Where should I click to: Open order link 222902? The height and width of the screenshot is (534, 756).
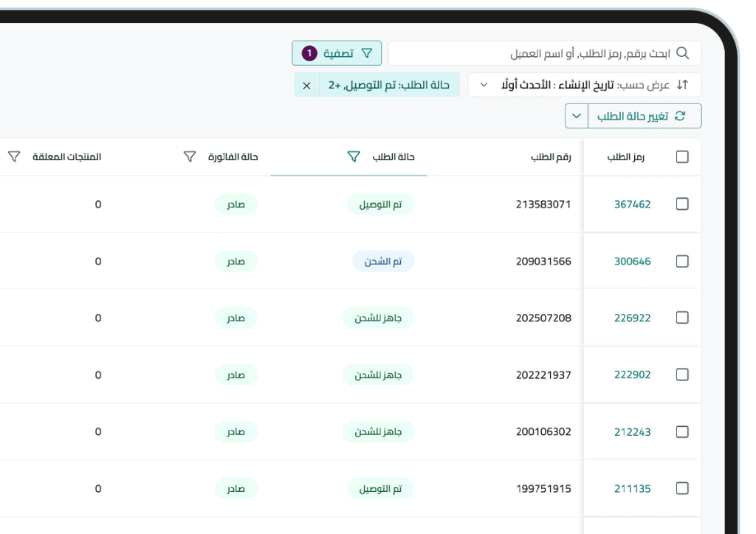tap(632, 374)
